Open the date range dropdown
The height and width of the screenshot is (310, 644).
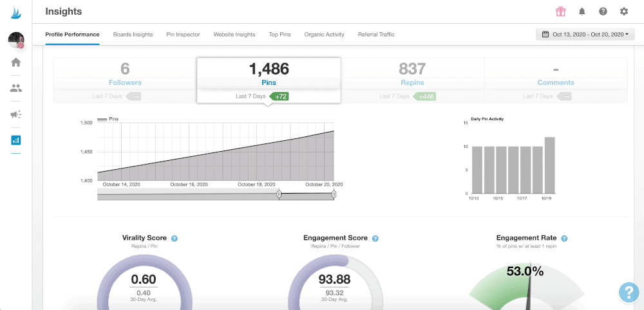[x=585, y=34]
